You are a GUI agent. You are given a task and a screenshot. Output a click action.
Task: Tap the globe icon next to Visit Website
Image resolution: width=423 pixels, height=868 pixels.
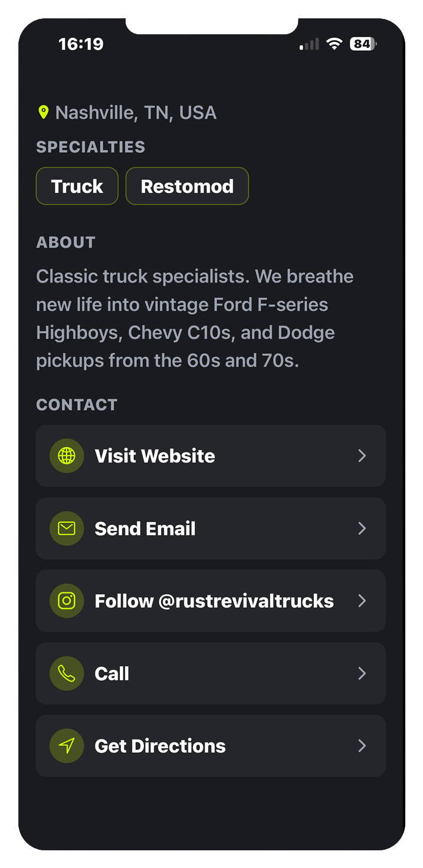(x=67, y=456)
